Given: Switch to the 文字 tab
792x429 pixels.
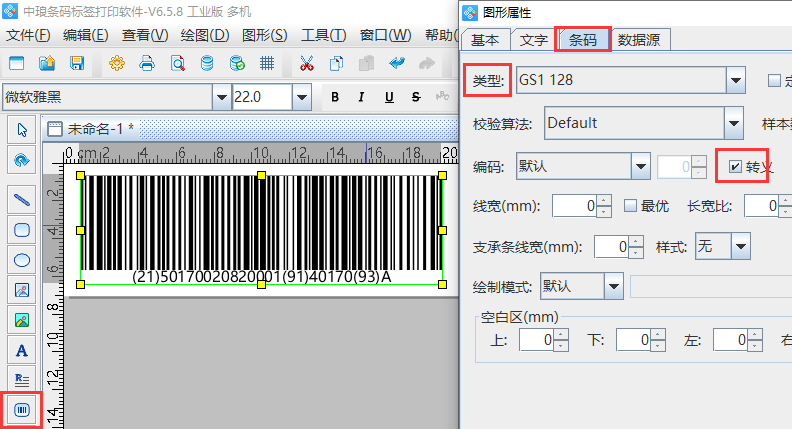Looking at the screenshot, I should tap(534, 40).
